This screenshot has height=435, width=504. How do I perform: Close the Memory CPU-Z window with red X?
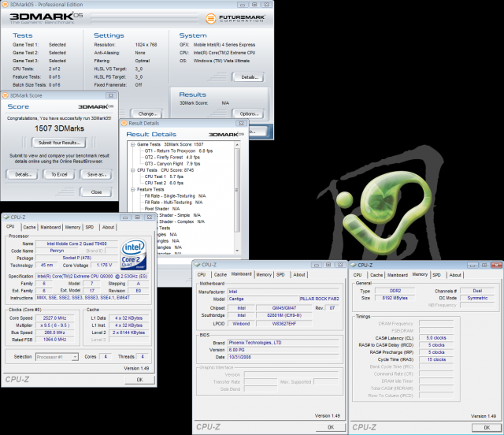coord(496,265)
